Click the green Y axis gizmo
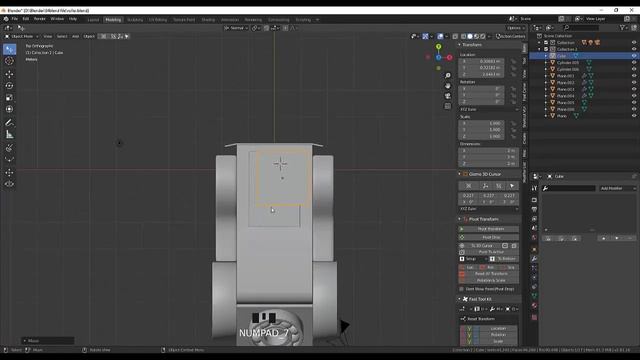 point(438,47)
